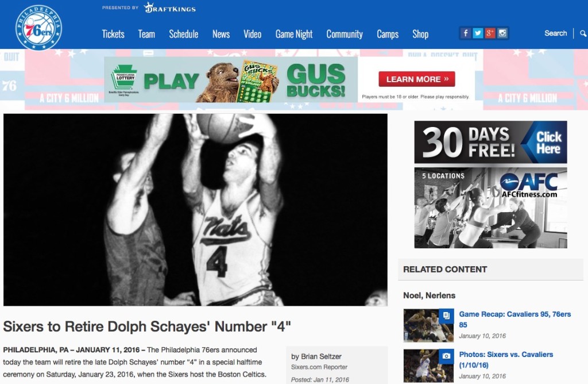Click the Philadelphia 76ers logo

(x=38, y=28)
